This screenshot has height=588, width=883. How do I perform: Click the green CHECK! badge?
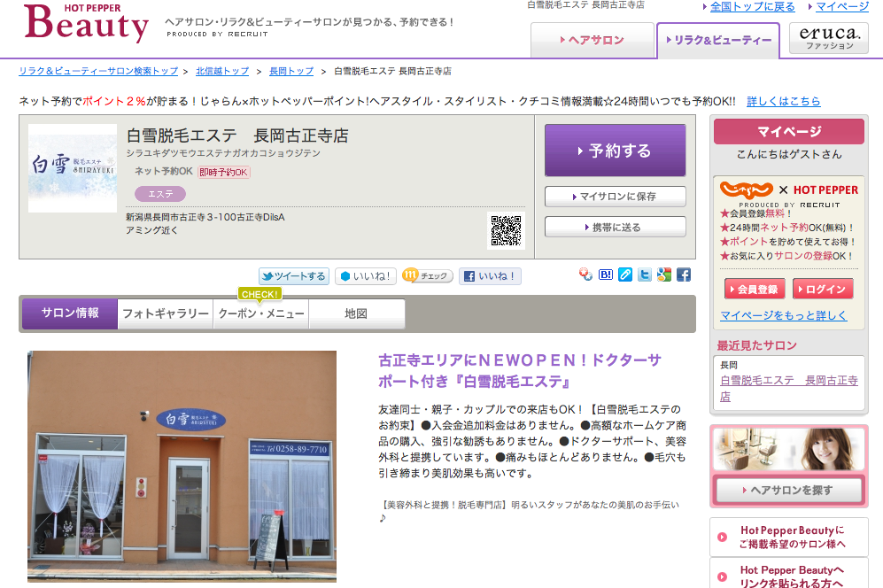[259, 295]
